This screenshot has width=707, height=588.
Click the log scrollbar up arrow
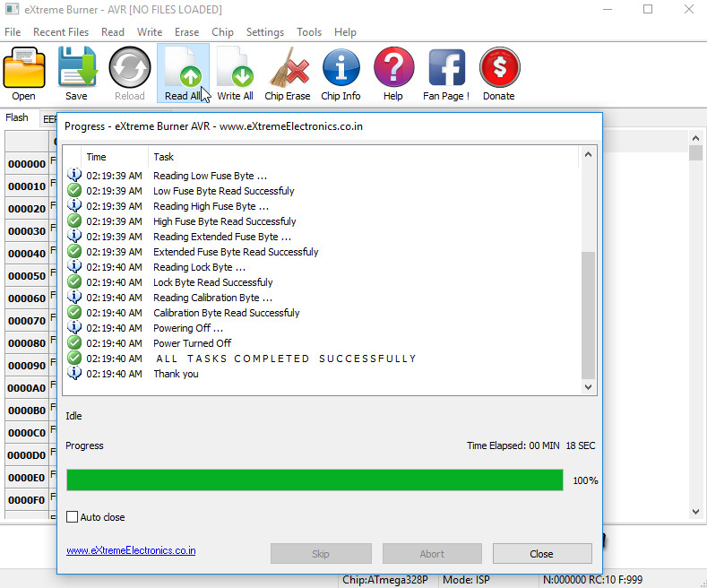pyautogui.click(x=588, y=155)
